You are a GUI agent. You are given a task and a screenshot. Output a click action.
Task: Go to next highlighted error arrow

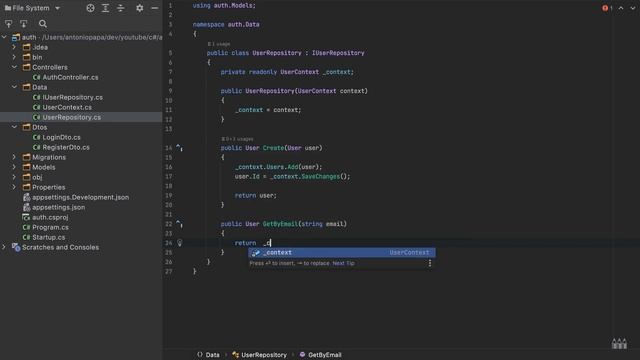coord(633,8)
